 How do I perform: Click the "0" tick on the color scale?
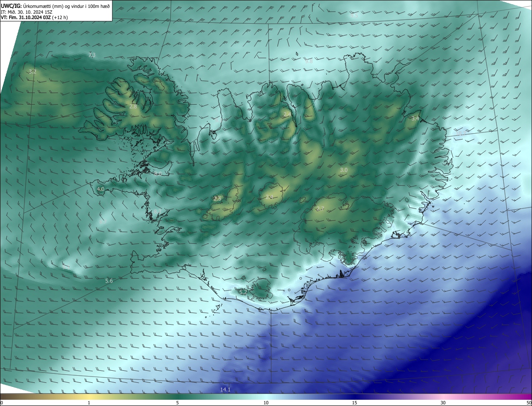click(2, 403)
